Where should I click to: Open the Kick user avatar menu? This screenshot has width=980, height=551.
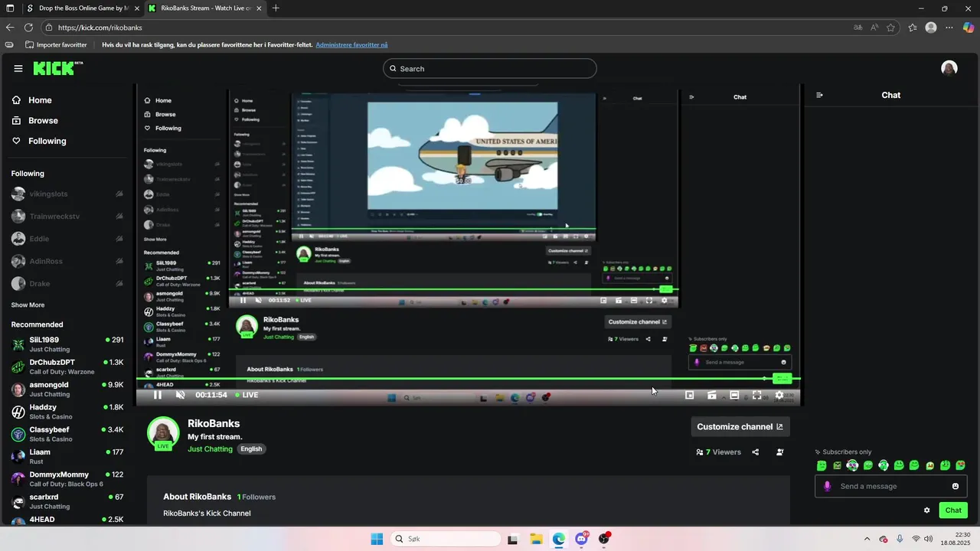coord(949,69)
